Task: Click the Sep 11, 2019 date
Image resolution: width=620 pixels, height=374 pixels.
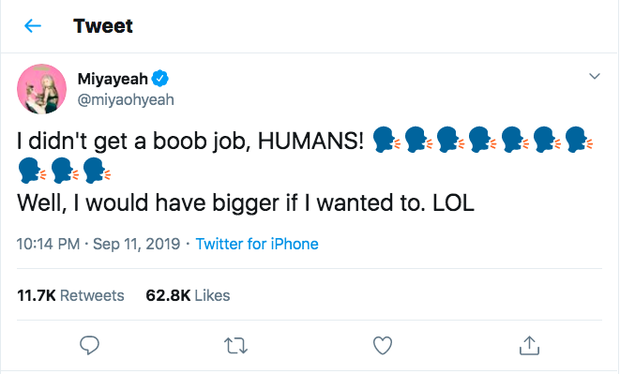Action: pos(136,244)
